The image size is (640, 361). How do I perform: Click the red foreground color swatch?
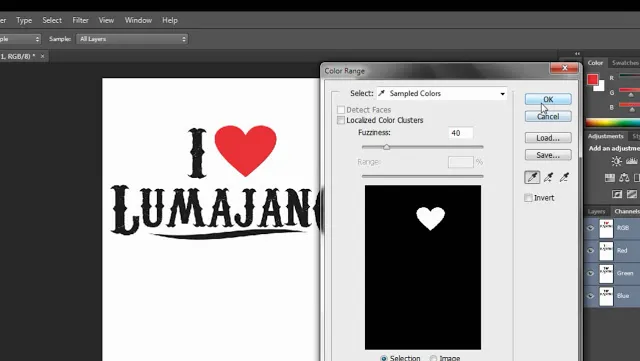[593, 80]
